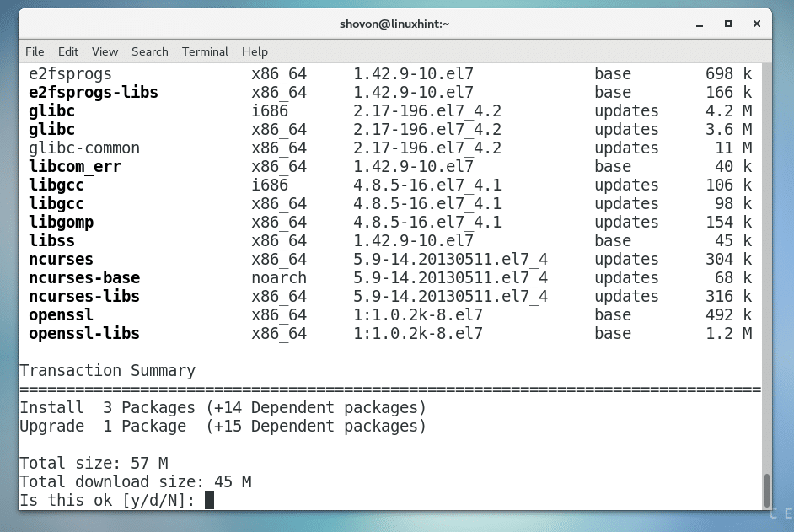The height and width of the screenshot is (532, 794).
Task: Click the ncurses-libs package name
Action: click(x=84, y=297)
